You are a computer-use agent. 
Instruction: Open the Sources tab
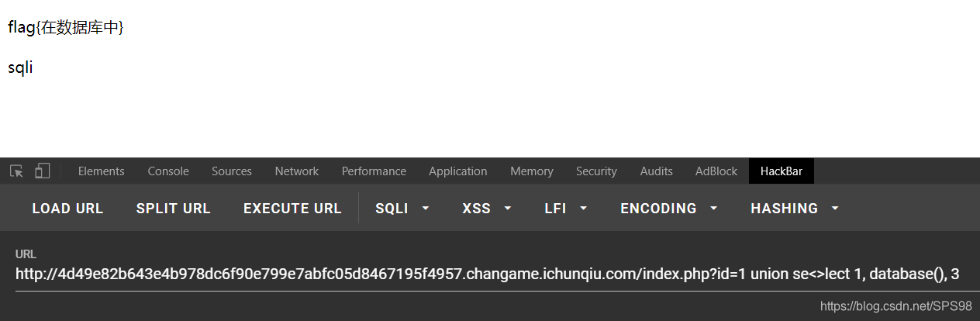coord(232,171)
